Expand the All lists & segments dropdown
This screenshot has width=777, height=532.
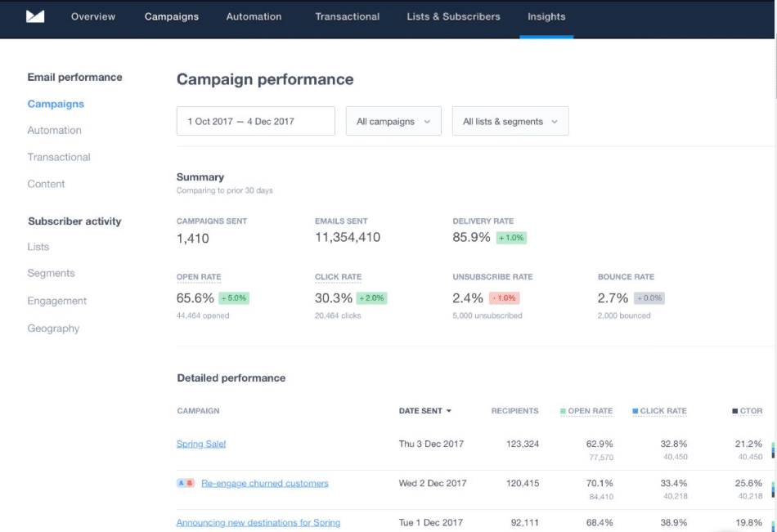point(510,122)
